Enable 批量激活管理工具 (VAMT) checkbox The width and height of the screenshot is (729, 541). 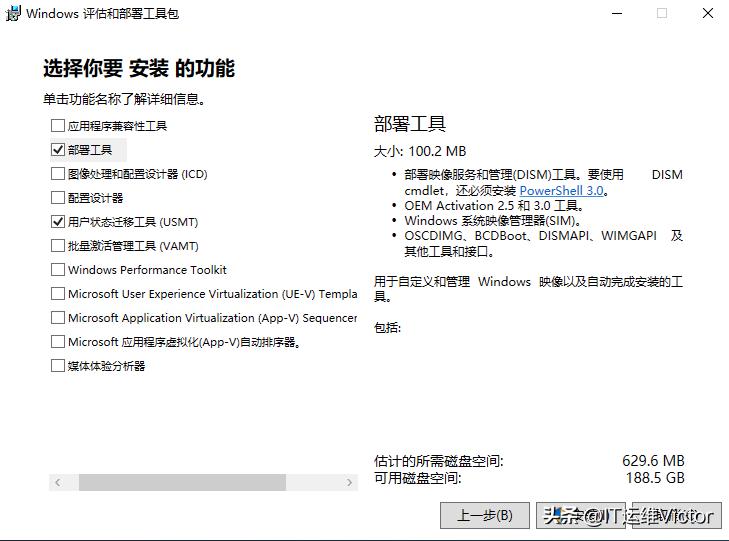(58, 245)
